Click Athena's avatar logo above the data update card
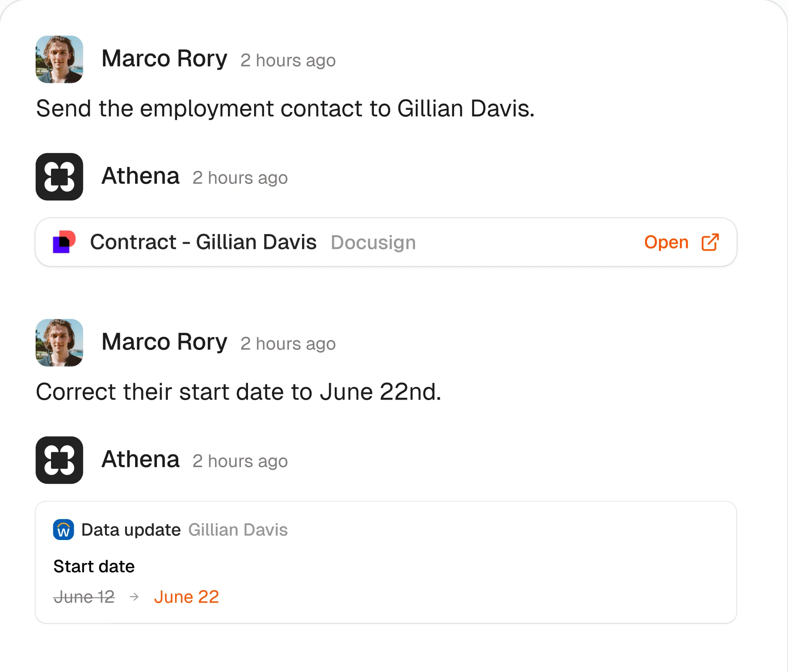This screenshot has height=672, width=788. tap(59, 460)
